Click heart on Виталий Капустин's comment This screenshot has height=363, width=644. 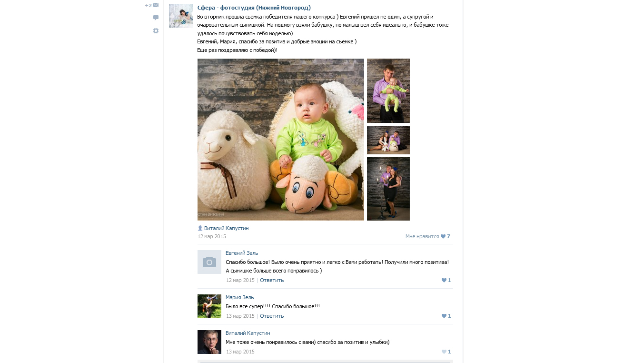pos(444,352)
